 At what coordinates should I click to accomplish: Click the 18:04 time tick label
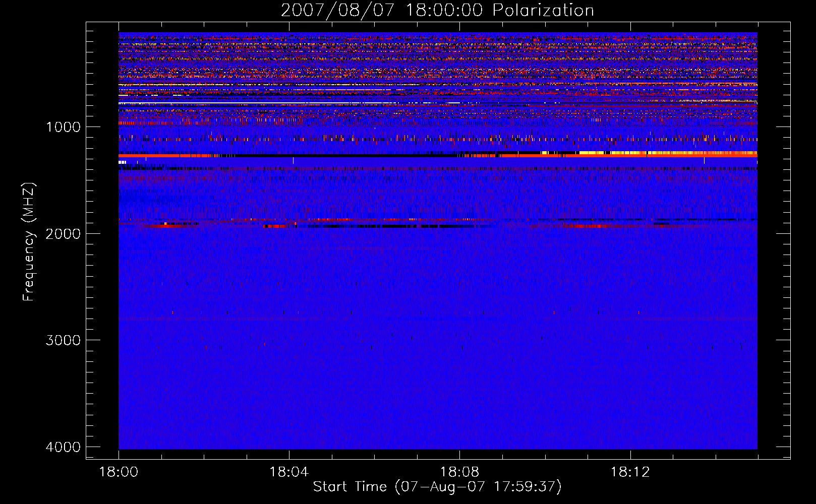pyautogui.click(x=289, y=472)
